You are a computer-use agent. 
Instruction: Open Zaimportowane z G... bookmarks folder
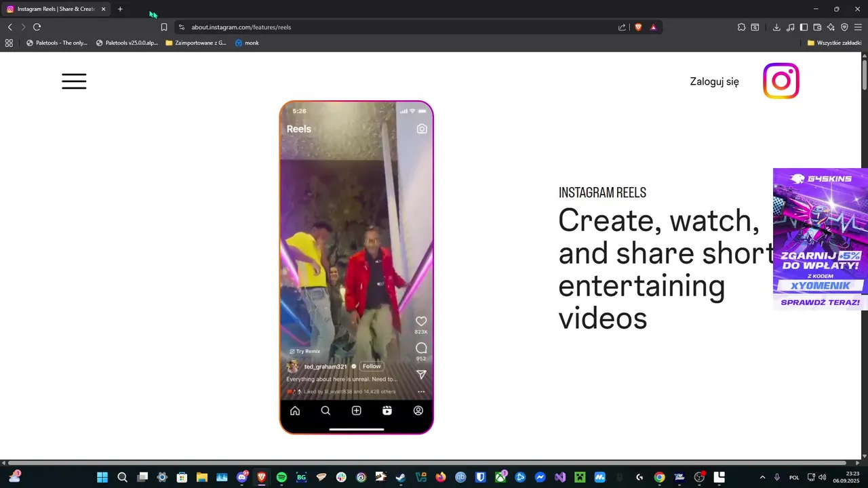[x=196, y=43]
